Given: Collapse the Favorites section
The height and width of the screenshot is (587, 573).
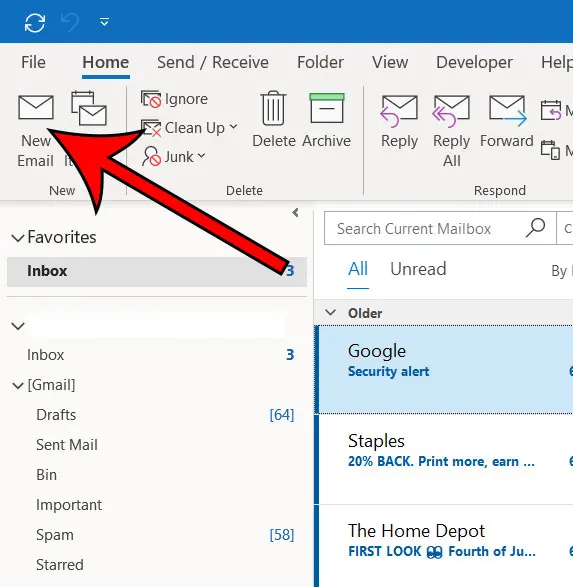Looking at the screenshot, I should coord(18,238).
